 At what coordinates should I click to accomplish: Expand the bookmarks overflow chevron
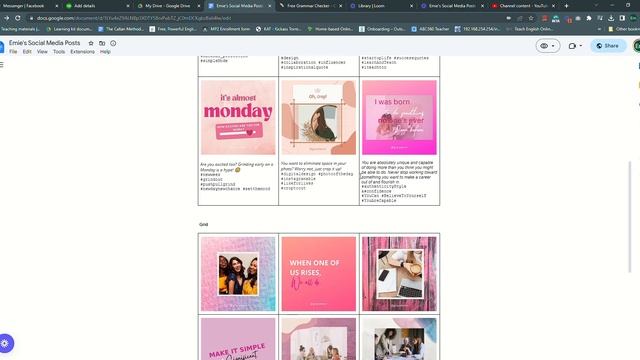coord(599,29)
